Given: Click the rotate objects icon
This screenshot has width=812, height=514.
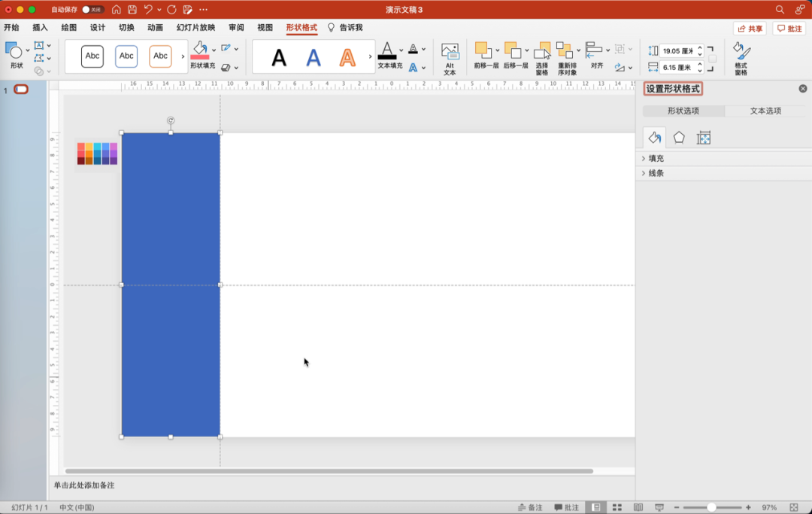Looking at the screenshot, I should pos(620,68).
